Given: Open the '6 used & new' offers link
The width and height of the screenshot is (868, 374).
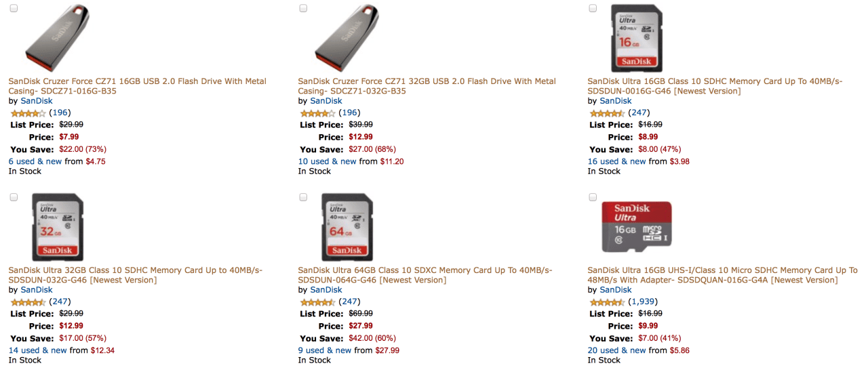Looking at the screenshot, I should pyautogui.click(x=35, y=161).
